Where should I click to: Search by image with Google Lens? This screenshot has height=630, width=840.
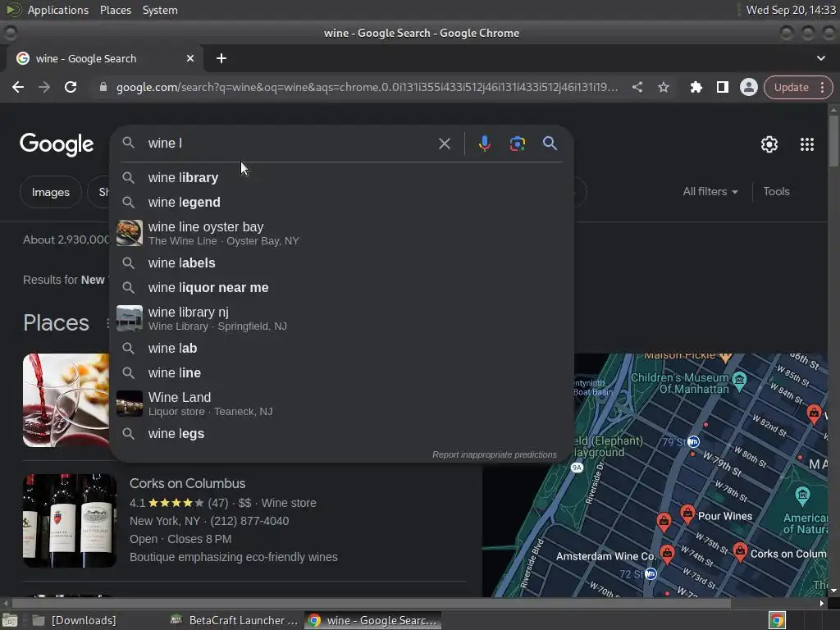click(x=517, y=144)
